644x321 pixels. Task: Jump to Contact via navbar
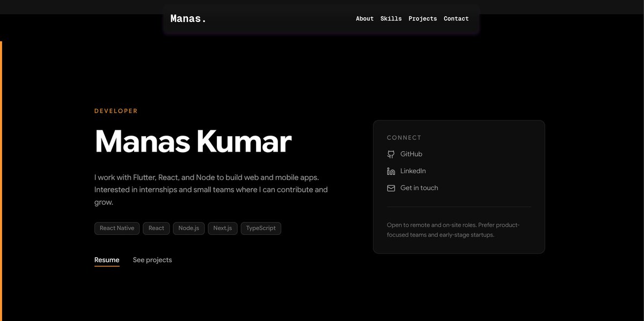click(456, 19)
